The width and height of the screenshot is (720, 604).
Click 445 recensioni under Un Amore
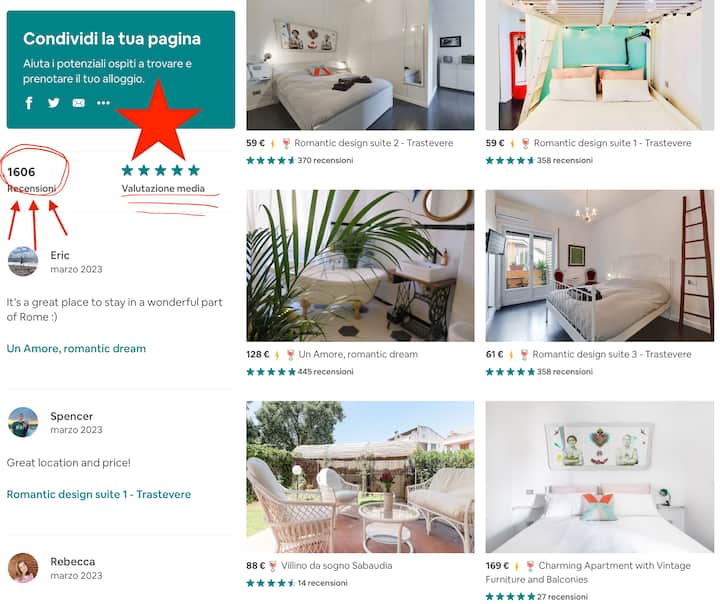pyautogui.click(x=326, y=372)
